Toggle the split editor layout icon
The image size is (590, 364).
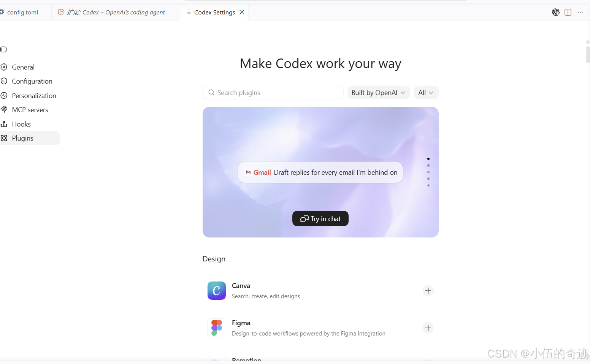tap(568, 12)
